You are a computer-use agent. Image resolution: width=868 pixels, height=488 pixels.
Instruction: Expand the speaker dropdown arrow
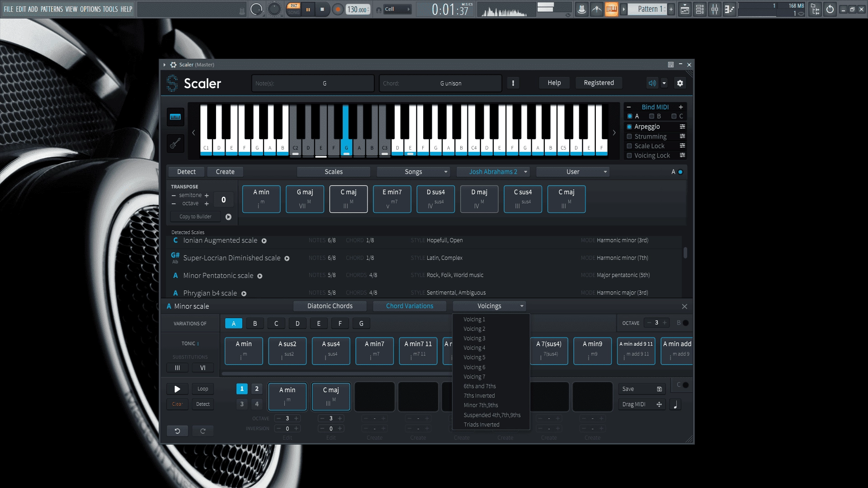(x=664, y=83)
